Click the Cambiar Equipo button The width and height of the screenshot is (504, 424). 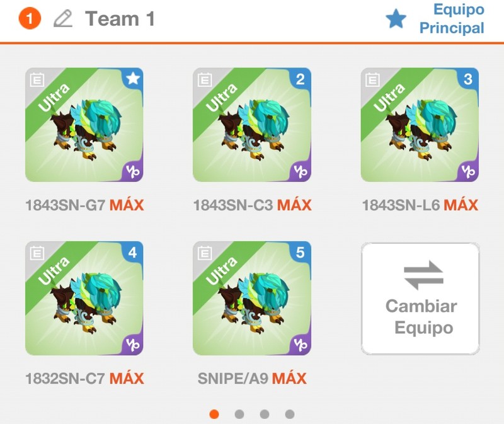coord(420,299)
